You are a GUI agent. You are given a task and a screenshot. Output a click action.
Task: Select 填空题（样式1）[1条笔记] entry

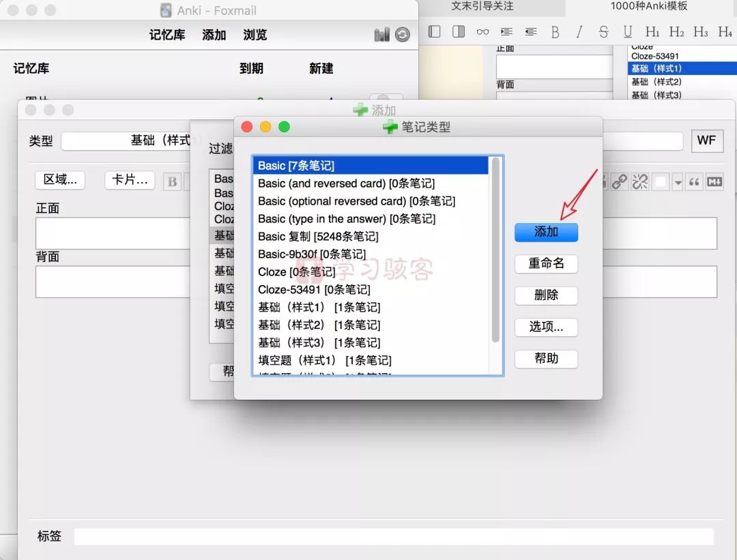(371, 360)
